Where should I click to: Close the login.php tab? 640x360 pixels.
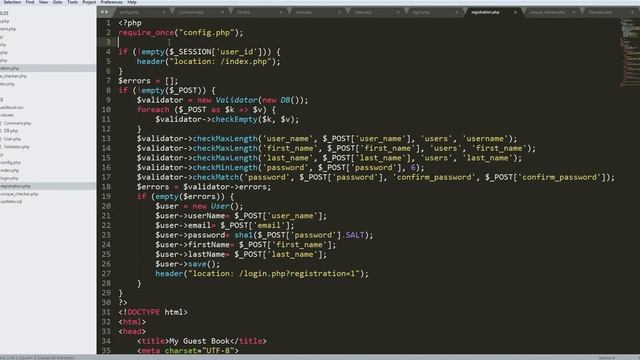456,12
